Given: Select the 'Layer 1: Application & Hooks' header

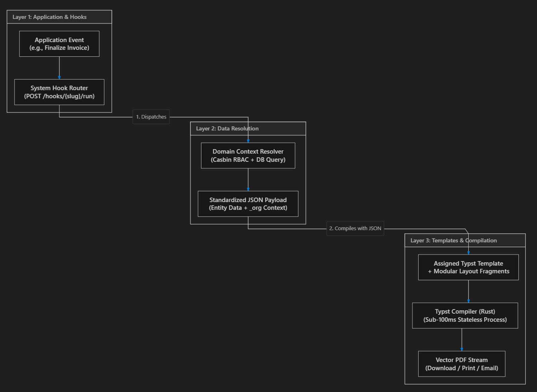Looking at the screenshot, I should point(59,17).
